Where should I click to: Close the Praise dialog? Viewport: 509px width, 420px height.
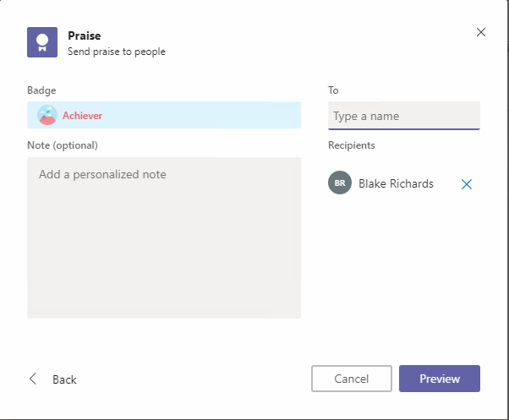click(x=481, y=32)
